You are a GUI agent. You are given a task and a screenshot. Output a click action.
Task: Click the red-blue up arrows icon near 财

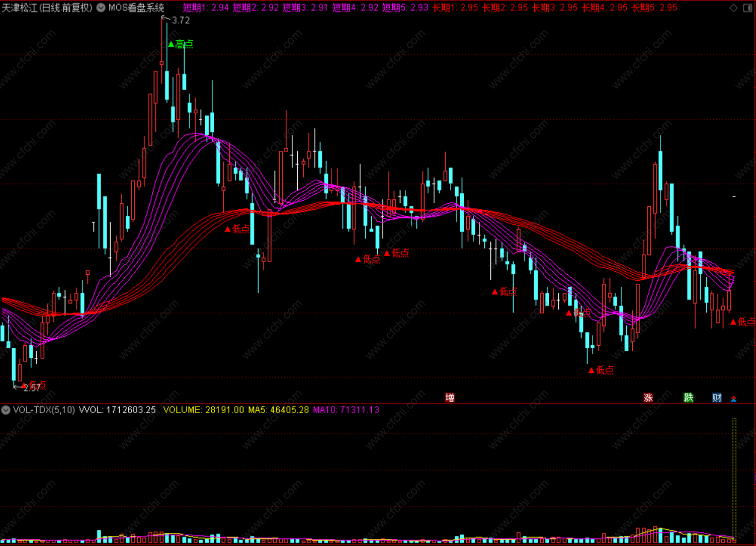tap(733, 399)
